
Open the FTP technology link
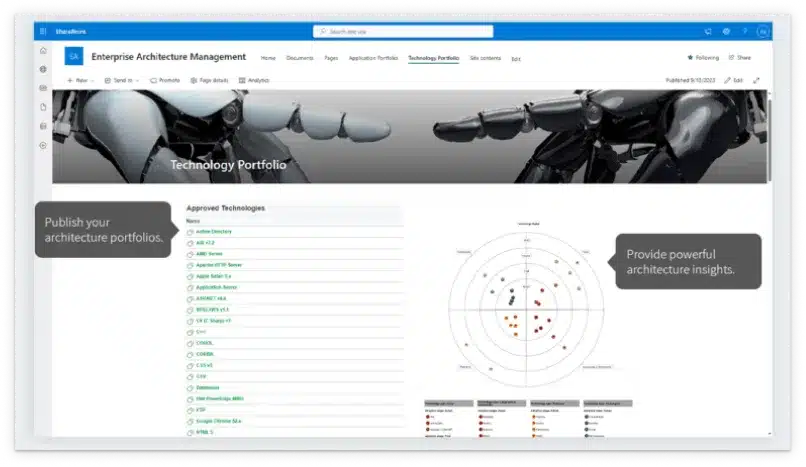pos(200,410)
